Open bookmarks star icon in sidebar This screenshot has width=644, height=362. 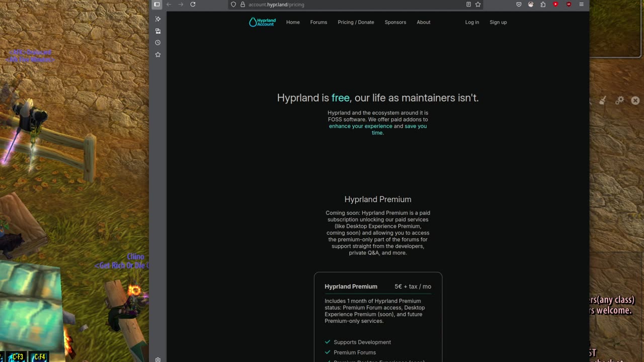click(x=158, y=54)
